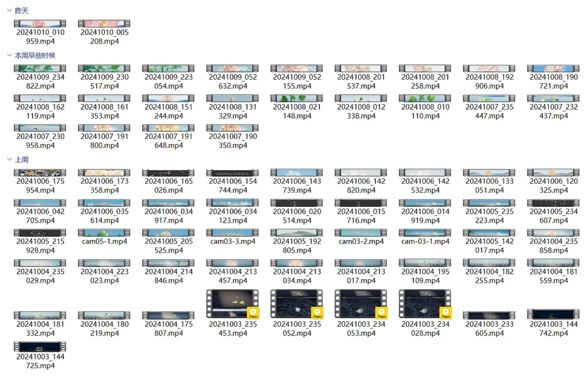
Task: Select video thumbnail 20241006_165026.mp4
Action: (169, 173)
